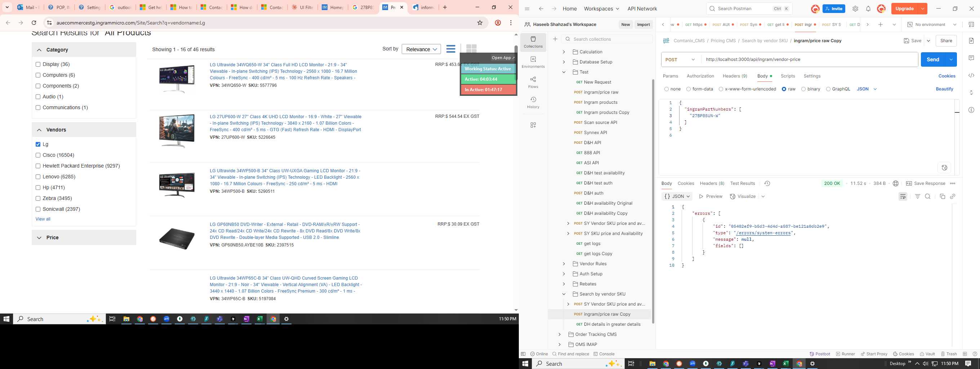980x369 pixels.
Task: Open comments icon in Postman right sidebar
Action: 971,58
